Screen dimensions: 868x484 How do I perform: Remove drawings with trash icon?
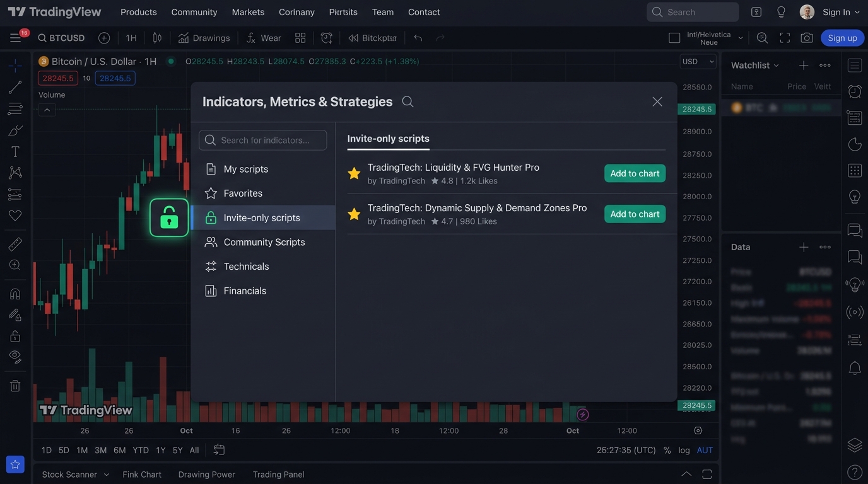tap(15, 386)
